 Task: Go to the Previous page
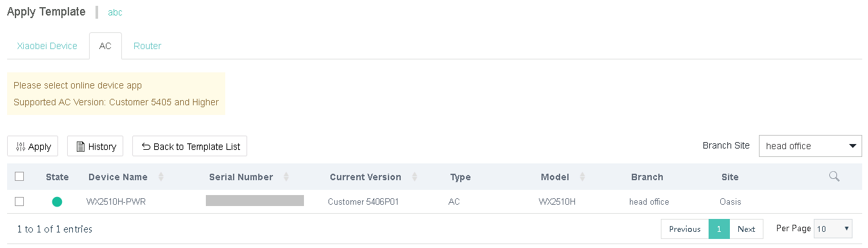click(685, 229)
